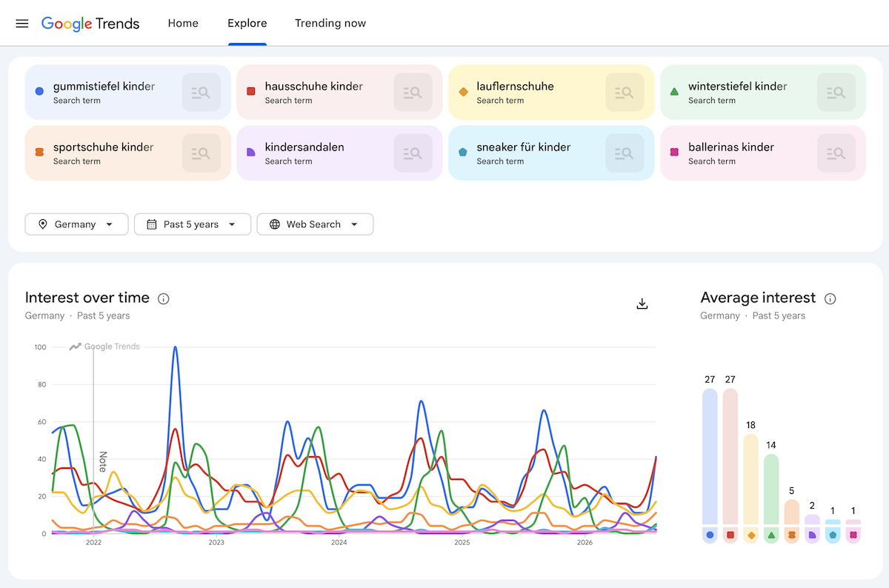Viewport: 889px width, 588px height.
Task: Click the globe icon in Web Search filter
Action: [275, 224]
